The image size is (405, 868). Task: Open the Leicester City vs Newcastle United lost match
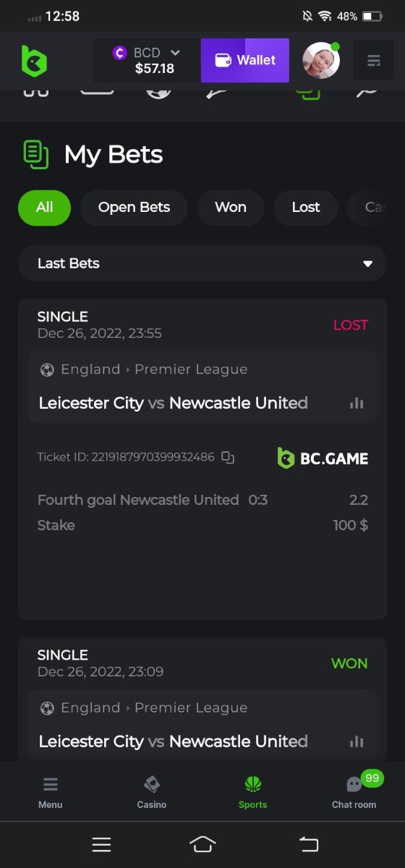click(x=174, y=403)
